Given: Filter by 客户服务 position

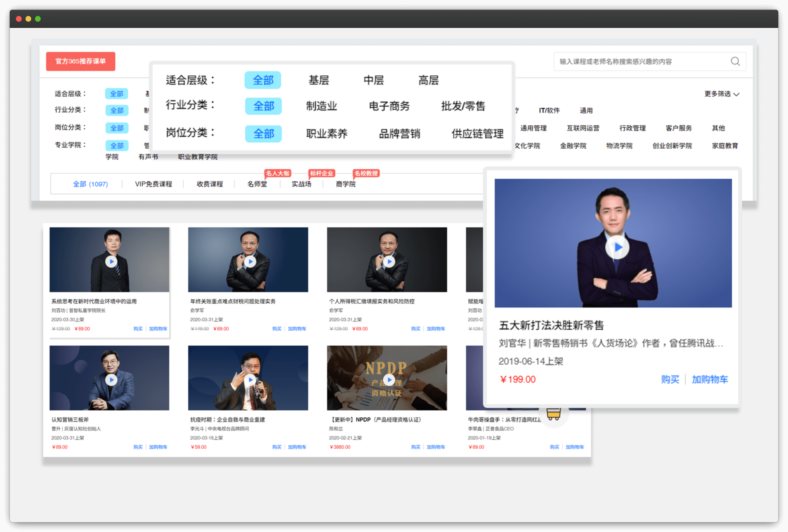Looking at the screenshot, I should pyautogui.click(x=678, y=128).
